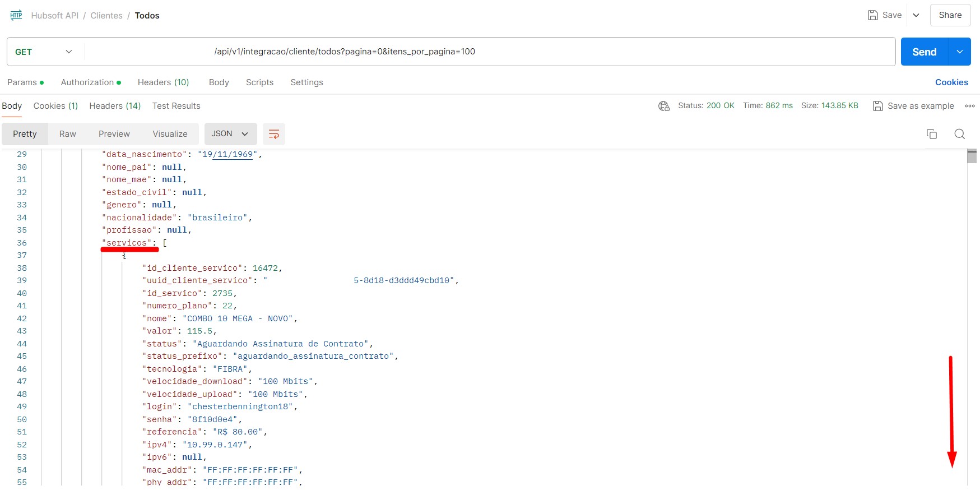Select the Visualize view

[170, 134]
